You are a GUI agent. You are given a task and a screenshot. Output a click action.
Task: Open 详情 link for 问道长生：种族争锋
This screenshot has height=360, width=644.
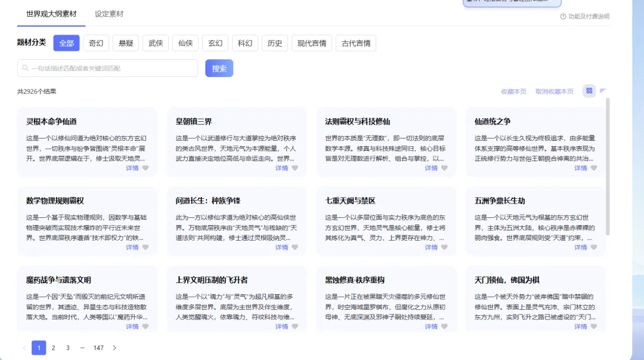point(281,247)
